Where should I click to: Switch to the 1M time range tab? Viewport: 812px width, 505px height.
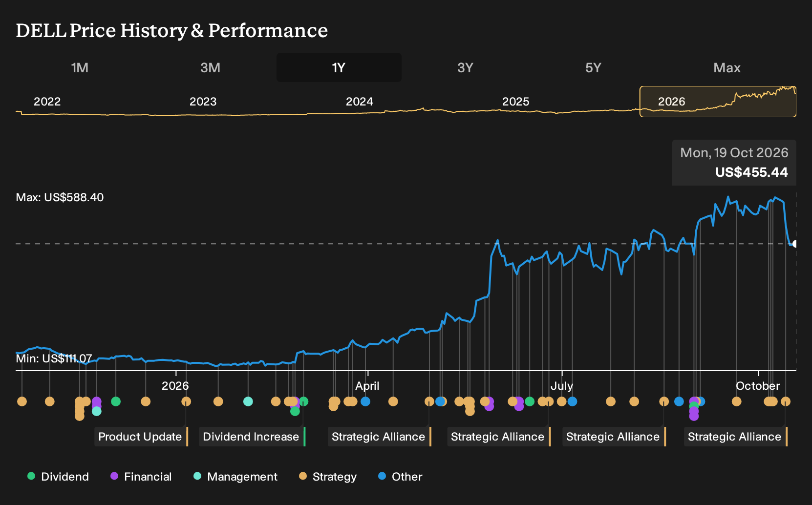pyautogui.click(x=80, y=68)
